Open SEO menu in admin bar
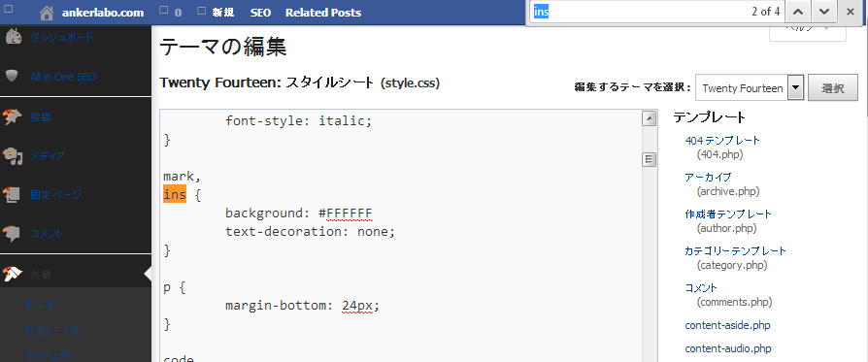The height and width of the screenshot is (362, 868). 260,13
